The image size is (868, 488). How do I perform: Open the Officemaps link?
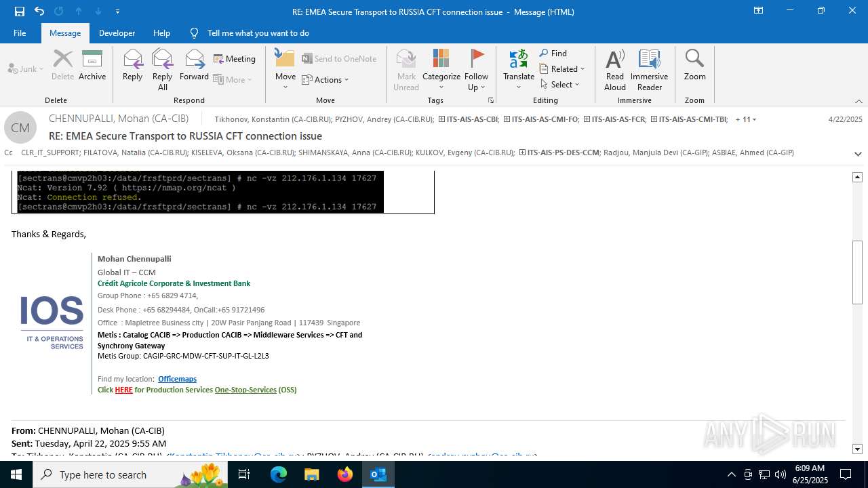pos(177,379)
